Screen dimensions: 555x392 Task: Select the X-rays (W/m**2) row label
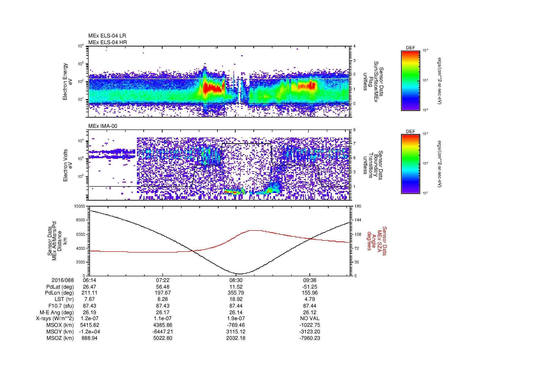tap(55, 319)
